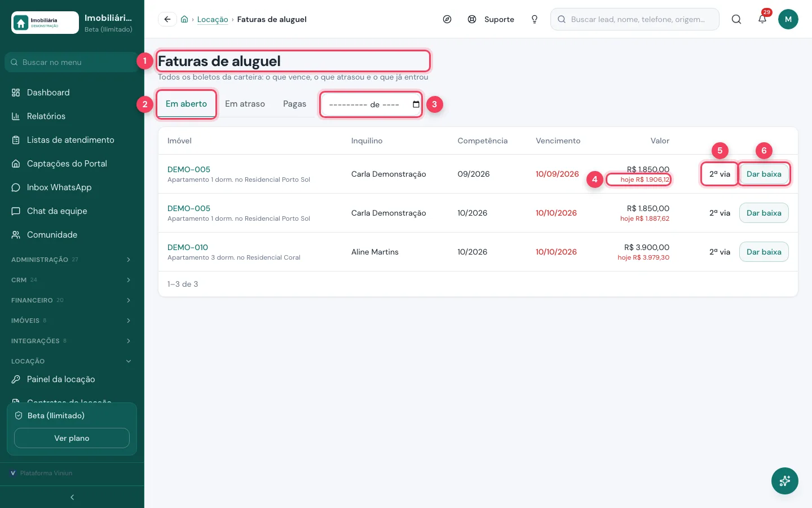Collapse the sidebar with bottom chevron

pyautogui.click(x=72, y=497)
